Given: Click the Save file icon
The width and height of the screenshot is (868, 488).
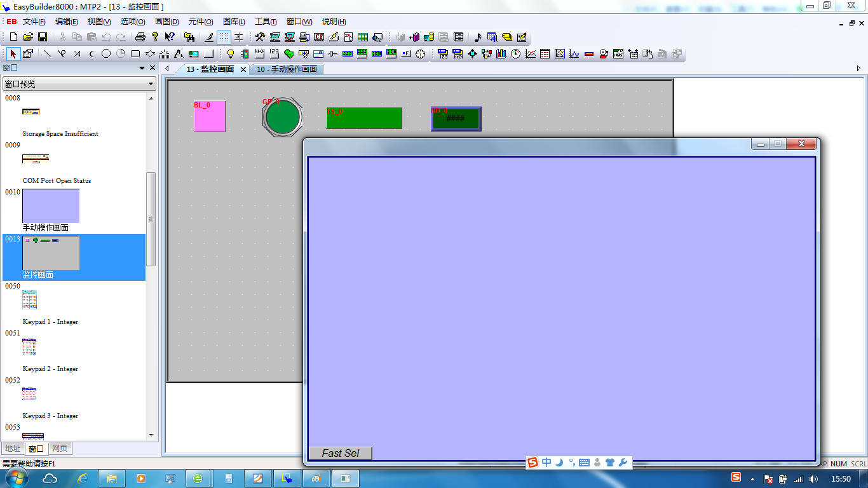Looking at the screenshot, I should coord(43,37).
